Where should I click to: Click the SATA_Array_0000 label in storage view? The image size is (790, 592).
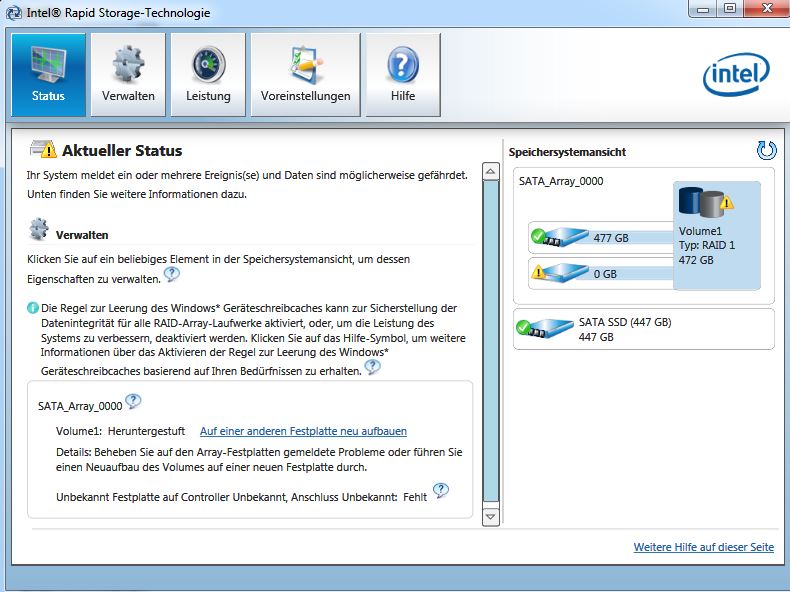pos(561,181)
